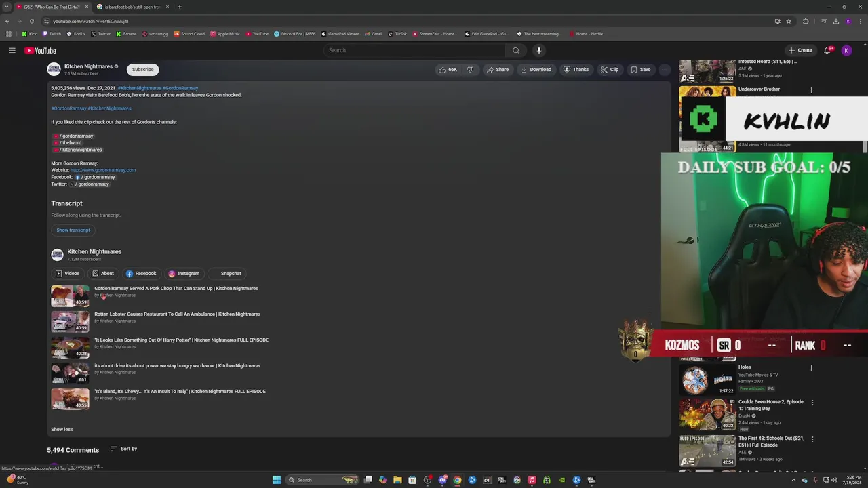
Task: Open Chrome tab search dropdown arrow
Action: pos(7,7)
